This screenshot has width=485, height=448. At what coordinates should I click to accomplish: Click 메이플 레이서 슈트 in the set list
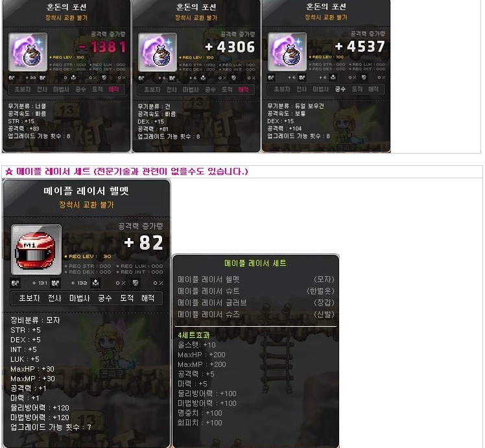(209, 291)
